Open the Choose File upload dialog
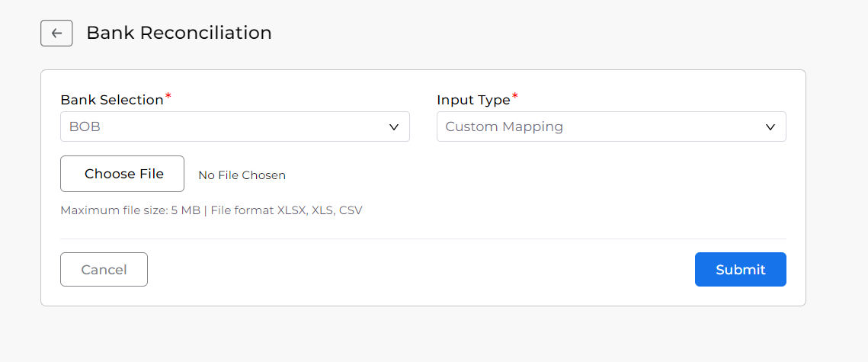The height and width of the screenshot is (362, 868). click(123, 174)
